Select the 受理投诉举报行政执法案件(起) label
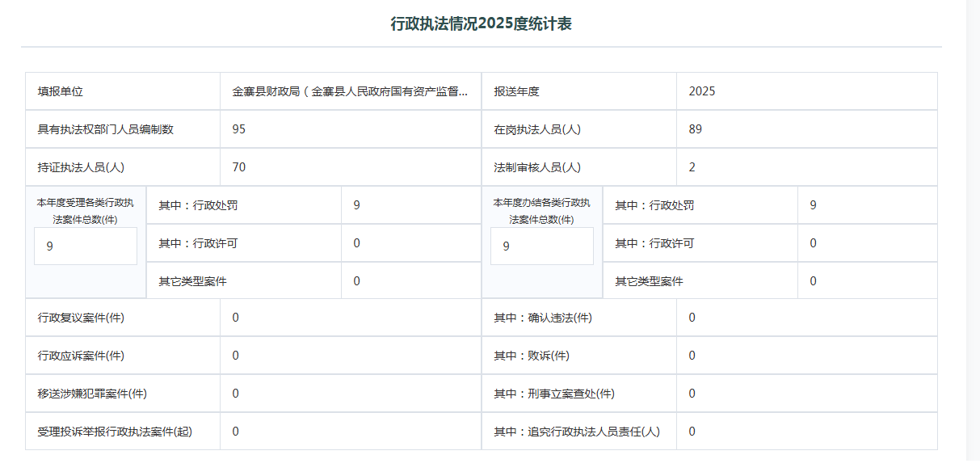 point(115,432)
